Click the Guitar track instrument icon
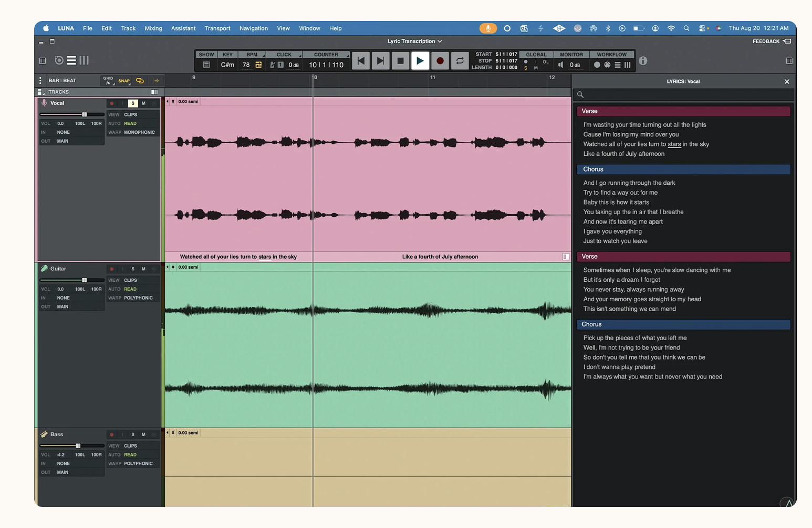Image resolution: width=812 pixels, height=528 pixels. click(x=44, y=269)
